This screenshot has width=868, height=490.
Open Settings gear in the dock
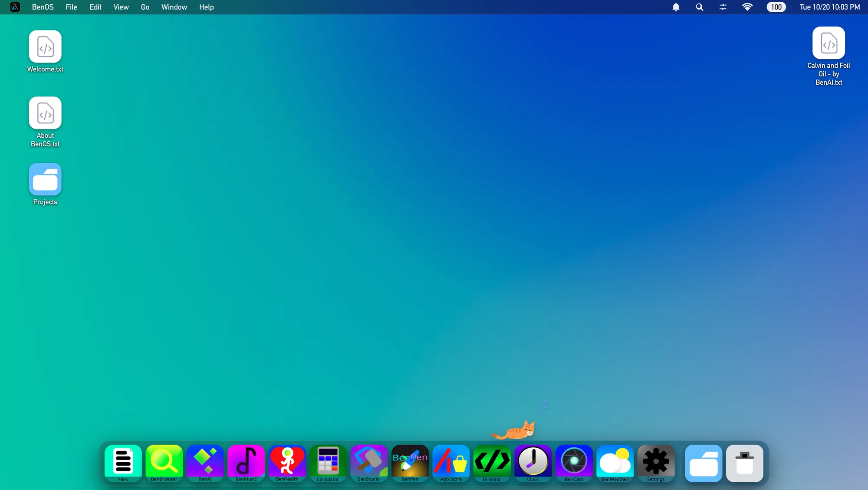pos(656,463)
